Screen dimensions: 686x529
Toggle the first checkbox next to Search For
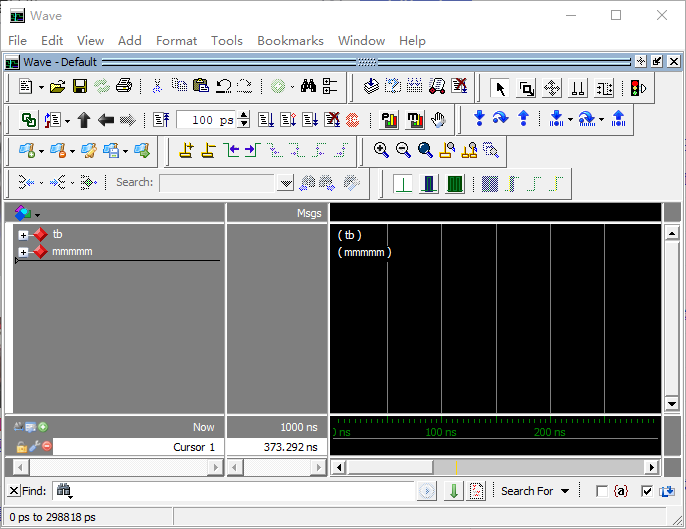pos(601,491)
